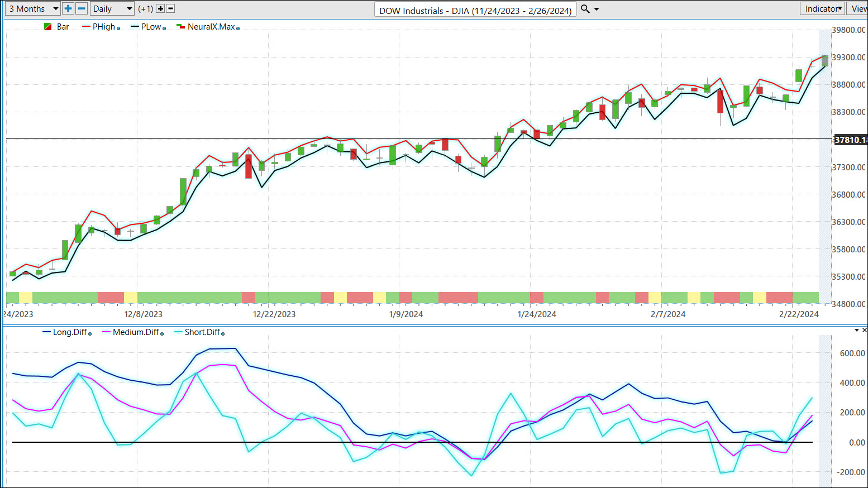Click the Long.Diff blue legend line
The width and height of the screenshot is (868, 488).
click(47, 332)
